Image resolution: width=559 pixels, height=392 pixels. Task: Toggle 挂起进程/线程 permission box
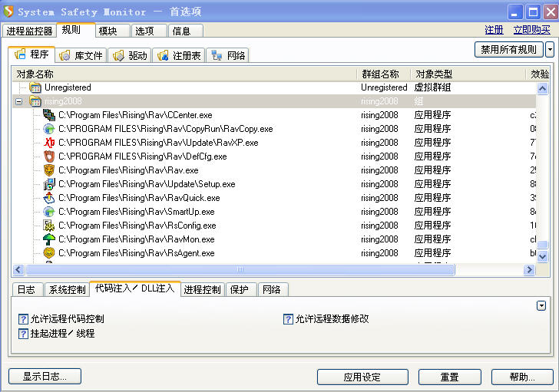tap(23, 334)
